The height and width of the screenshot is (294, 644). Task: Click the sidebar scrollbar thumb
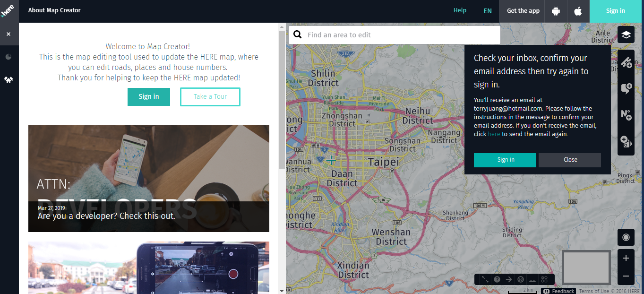[282, 101]
